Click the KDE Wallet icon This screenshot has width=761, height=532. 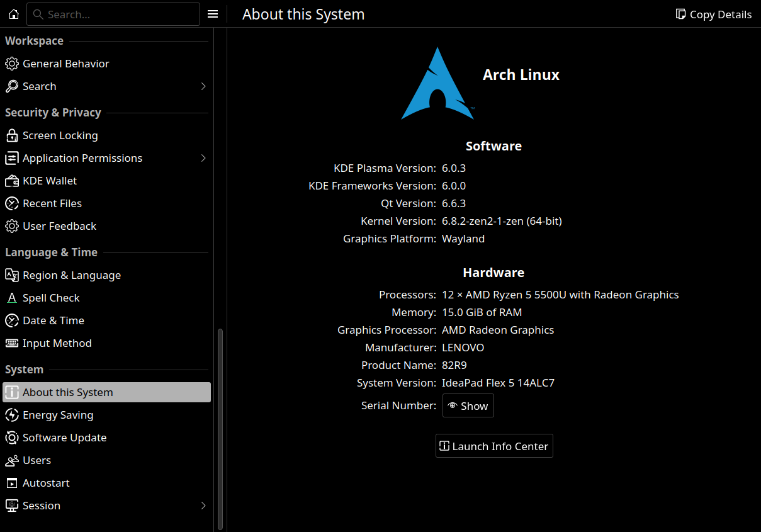(11, 181)
